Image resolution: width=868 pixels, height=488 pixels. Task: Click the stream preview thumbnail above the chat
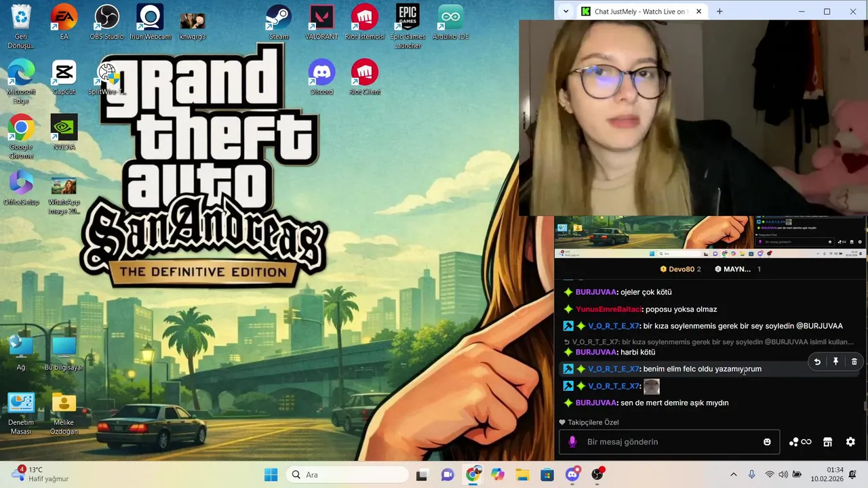click(711, 237)
